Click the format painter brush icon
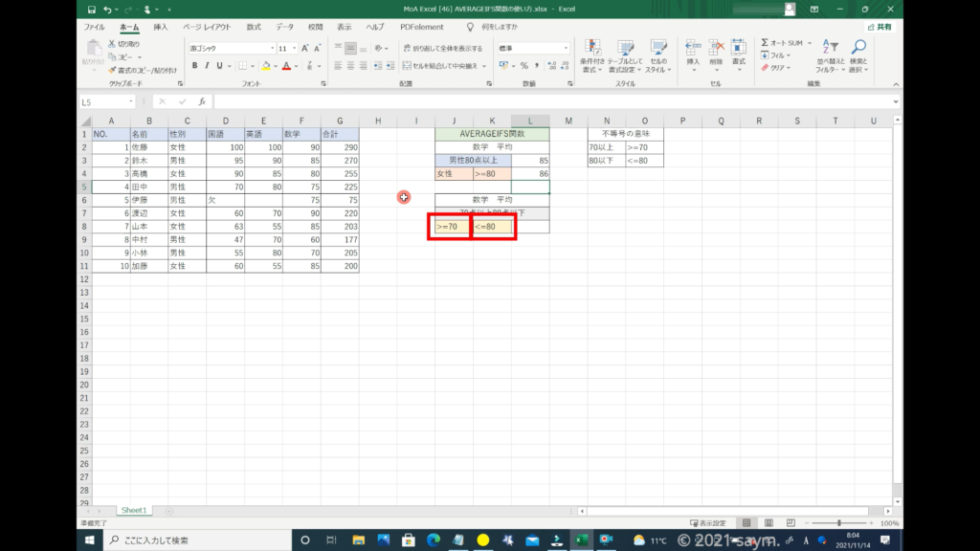980x551 pixels. pyautogui.click(x=112, y=70)
